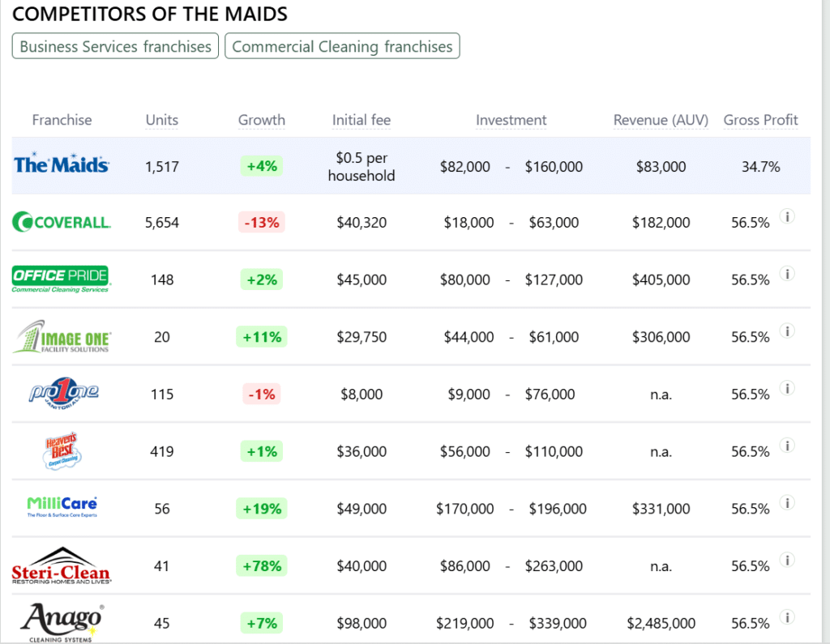
Task: Click the $0.5 per household fee
Action: 362,166
